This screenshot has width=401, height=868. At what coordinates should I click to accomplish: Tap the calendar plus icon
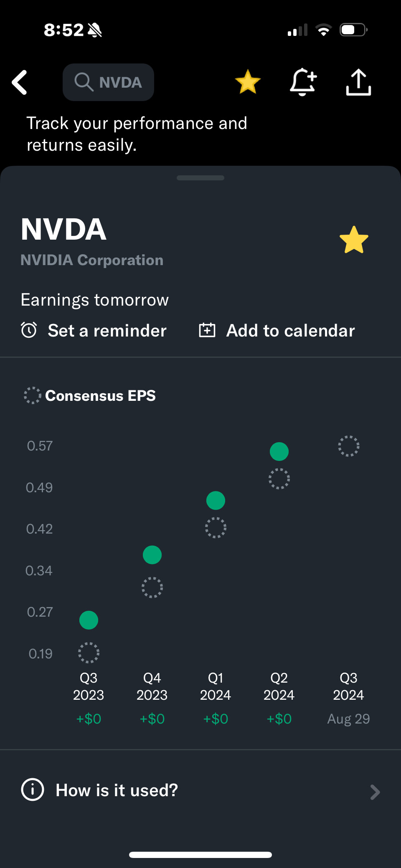[x=207, y=330]
